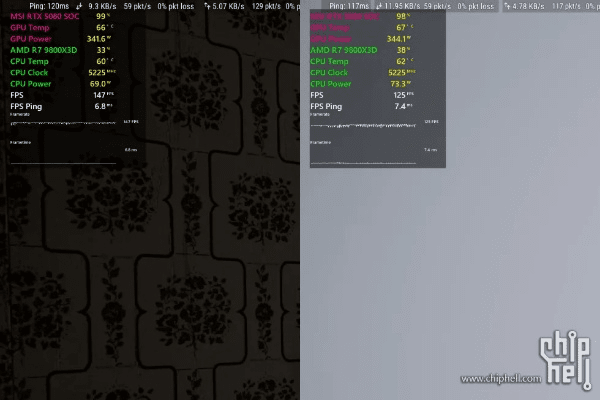Click the CPU Temp value 60
The width and height of the screenshot is (600, 400).
pos(101,61)
